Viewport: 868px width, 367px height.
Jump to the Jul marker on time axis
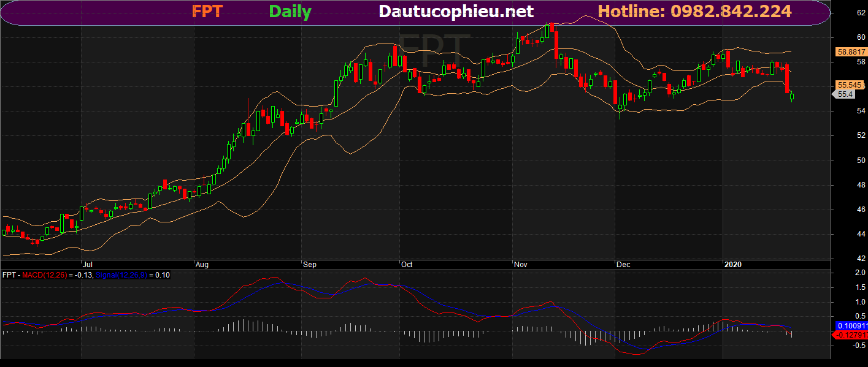(x=86, y=265)
